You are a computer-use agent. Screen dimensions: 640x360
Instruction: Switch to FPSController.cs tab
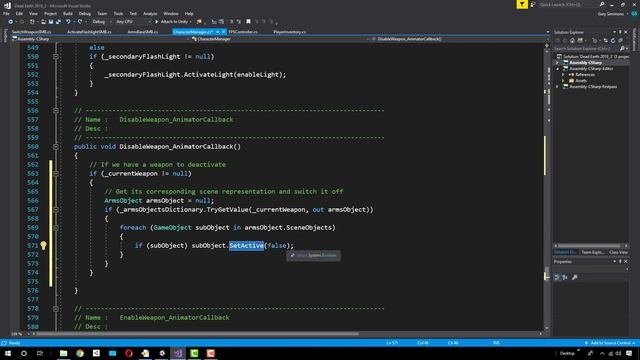[x=244, y=32]
